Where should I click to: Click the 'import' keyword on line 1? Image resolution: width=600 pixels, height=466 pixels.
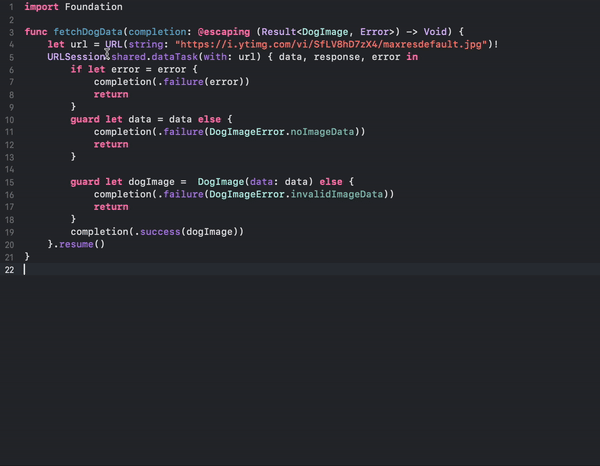pyautogui.click(x=41, y=7)
